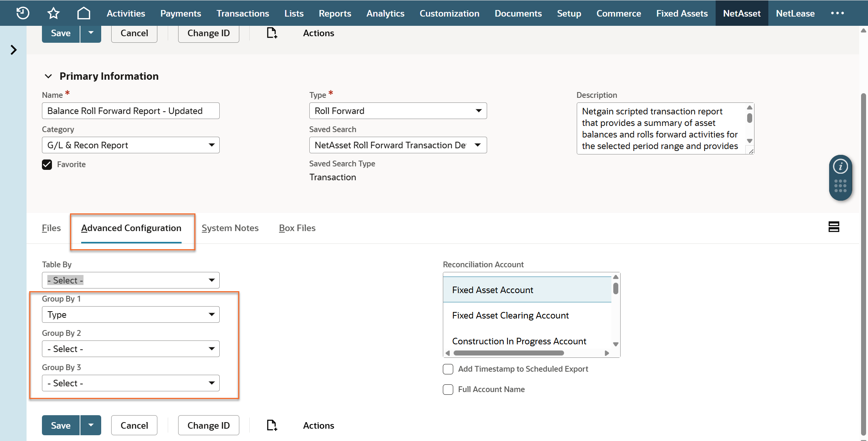Go to the Home icon

pyautogui.click(x=83, y=13)
